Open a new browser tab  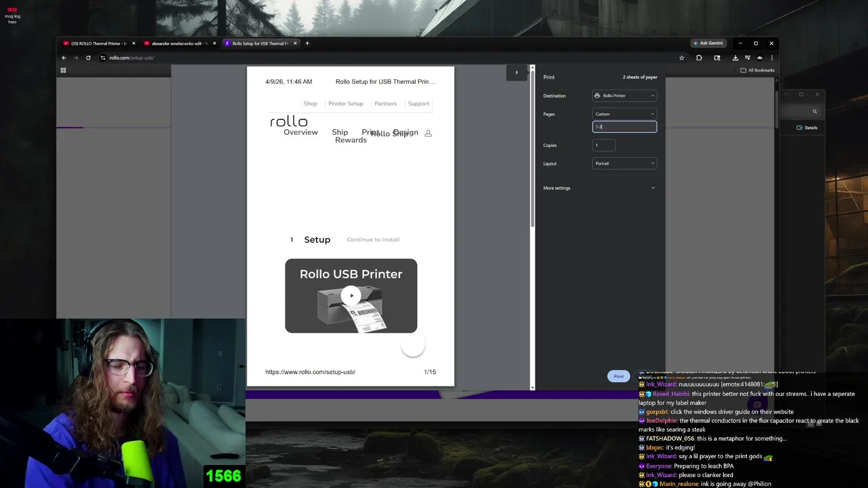(307, 43)
